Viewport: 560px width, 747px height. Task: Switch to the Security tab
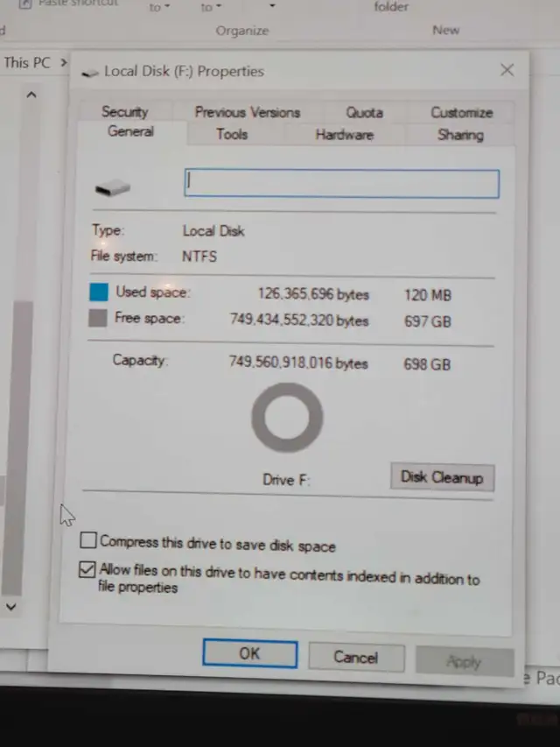click(x=125, y=111)
